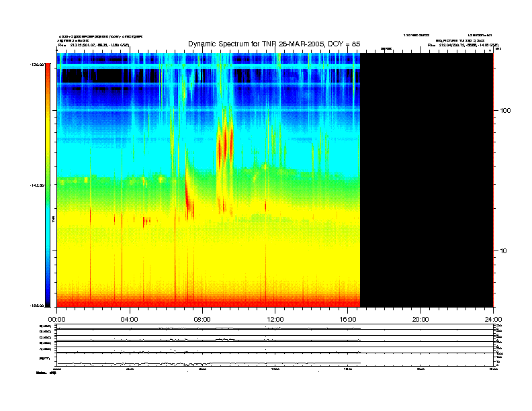Viewport: 532px width, 411px height.
Task: Click the black no-data region of the spectrum
Action: pos(427,180)
